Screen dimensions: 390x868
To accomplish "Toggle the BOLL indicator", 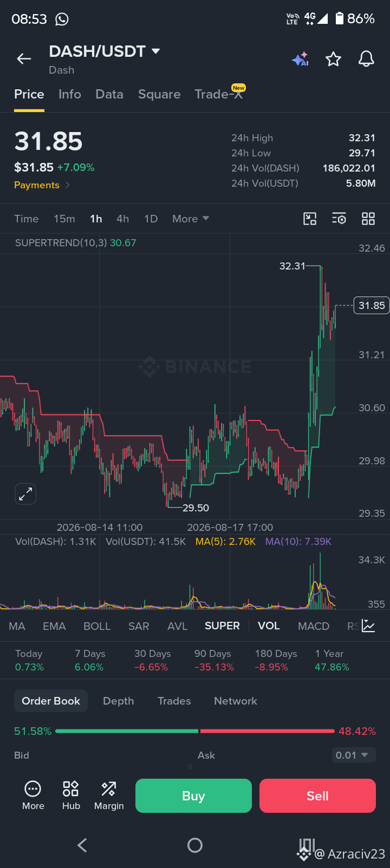I will click(97, 626).
